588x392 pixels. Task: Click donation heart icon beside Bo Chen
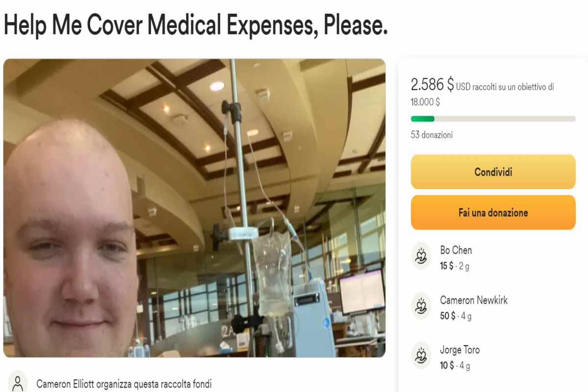click(421, 256)
